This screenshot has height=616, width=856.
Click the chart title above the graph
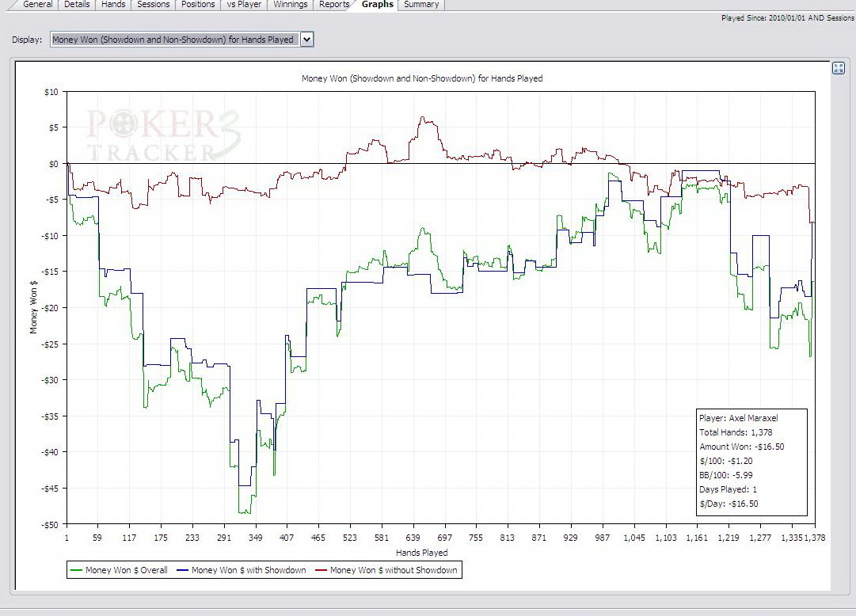(x=422, y=78)
